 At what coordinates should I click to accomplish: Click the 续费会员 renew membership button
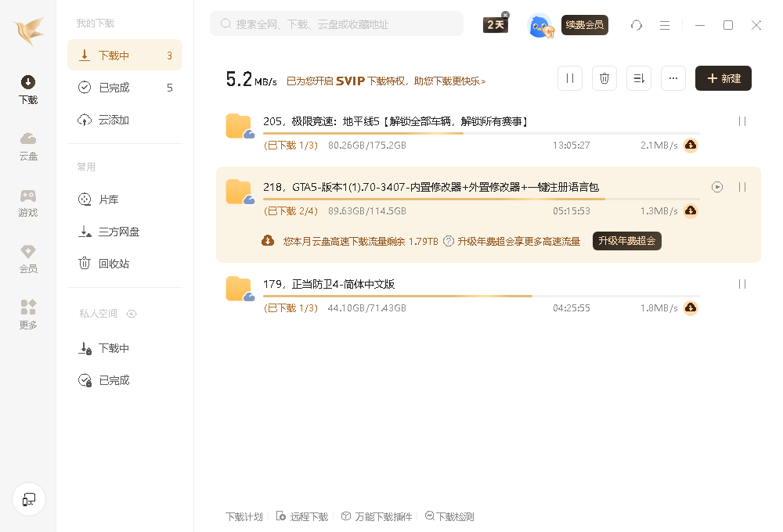click(584, 26)
